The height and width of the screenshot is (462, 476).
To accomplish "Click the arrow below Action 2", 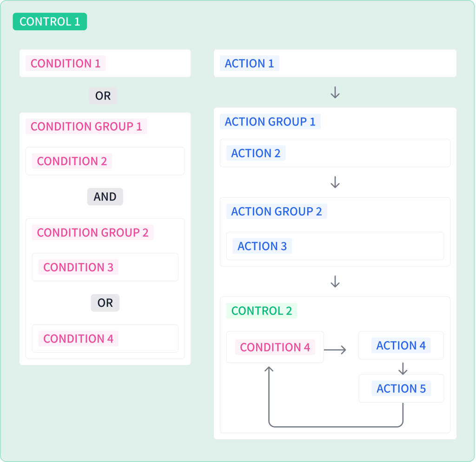I will (335, 182).
